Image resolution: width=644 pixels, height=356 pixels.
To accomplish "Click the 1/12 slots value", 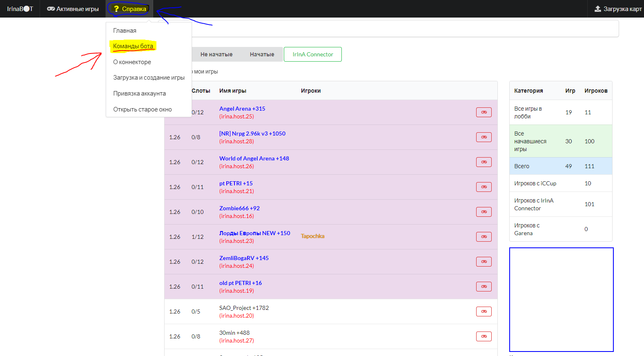I will point(198,237).
